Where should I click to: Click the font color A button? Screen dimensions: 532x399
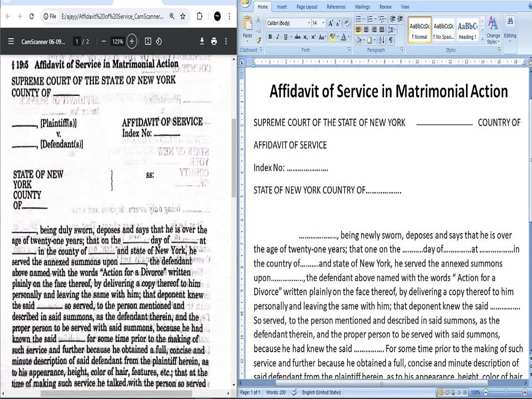pos(344,37)
